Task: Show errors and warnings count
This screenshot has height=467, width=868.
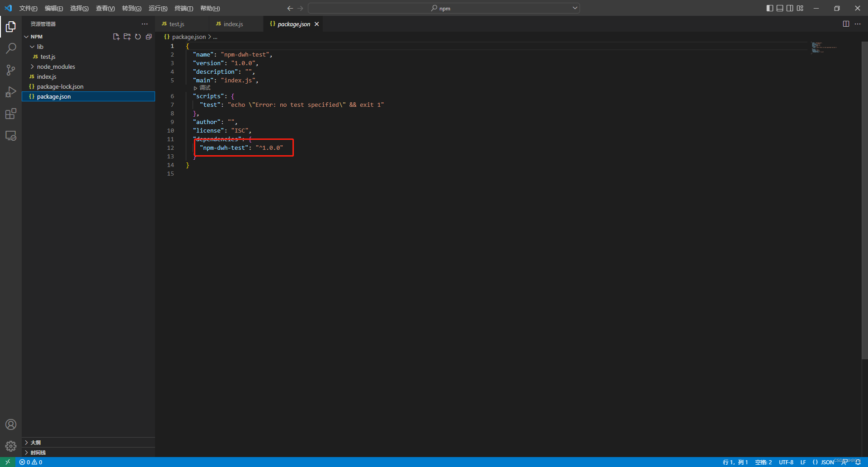Action: click(31, 462)
